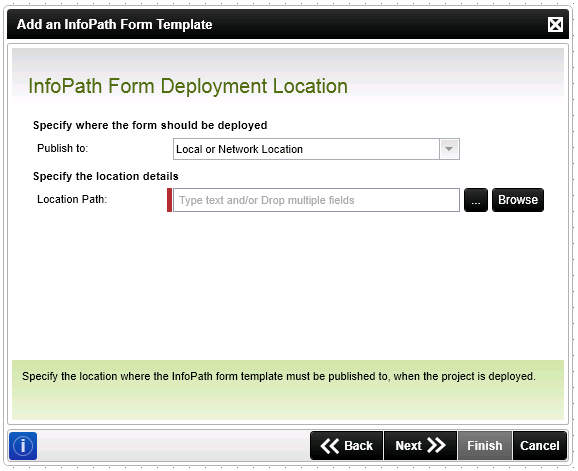This screenshot has height=471, width=578.
Task: Click the 'Specify the location details' label
Action: coord(106,176)
